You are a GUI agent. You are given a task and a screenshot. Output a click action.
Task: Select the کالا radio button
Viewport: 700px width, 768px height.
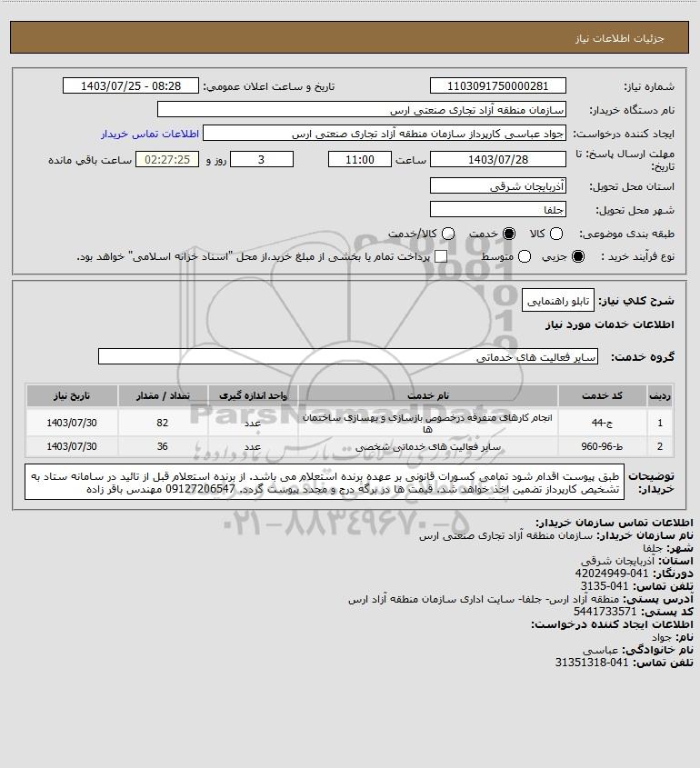click(556, 234)
